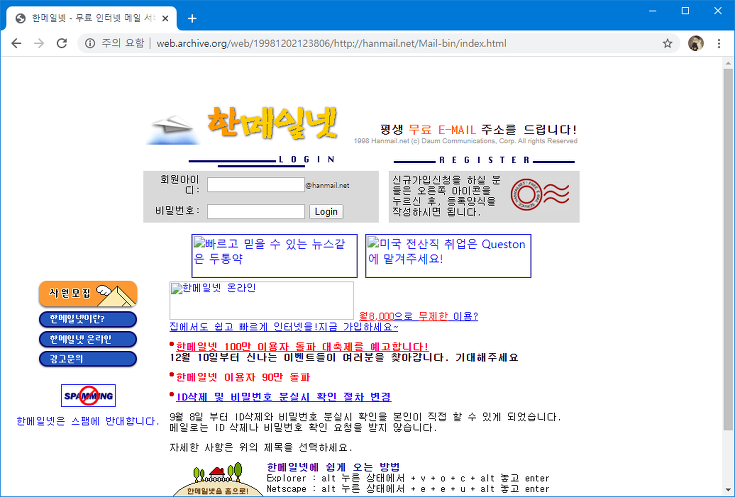This screenshot has height=497, width=735.
Task: Click the 사원모집 orange button
Action: [88, 294]
